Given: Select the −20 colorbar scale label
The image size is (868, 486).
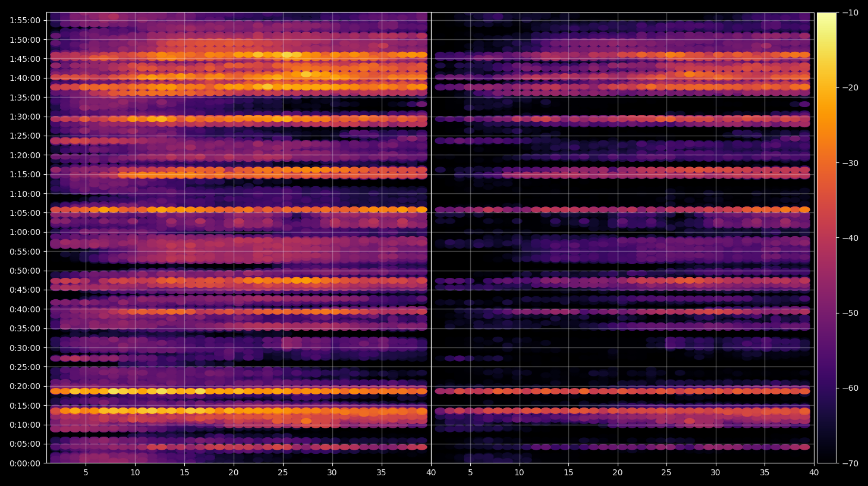Looking at the screenshot, I should point(850,87).
